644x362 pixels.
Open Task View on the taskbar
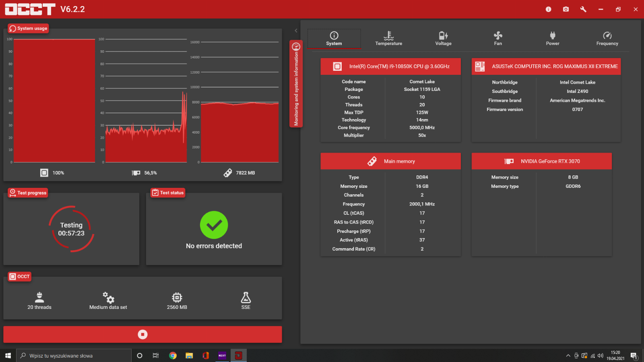pos(156,356)
